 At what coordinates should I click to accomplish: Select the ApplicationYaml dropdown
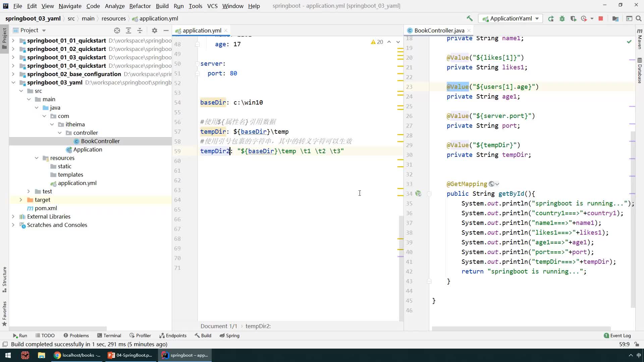[x=511, y=18]
